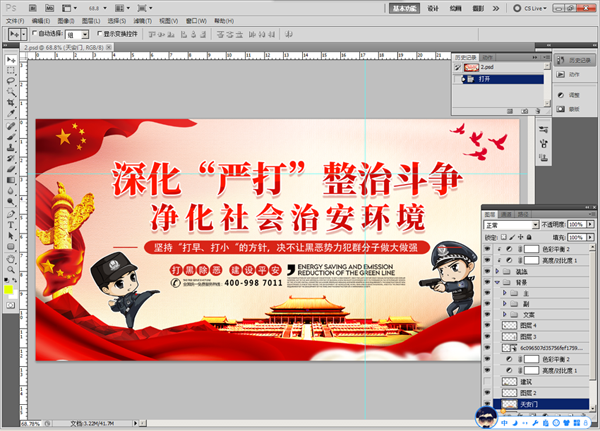Click the lock position icon in Layers
The height and width of the screenshot is (431, 600).
click(521, 237)
